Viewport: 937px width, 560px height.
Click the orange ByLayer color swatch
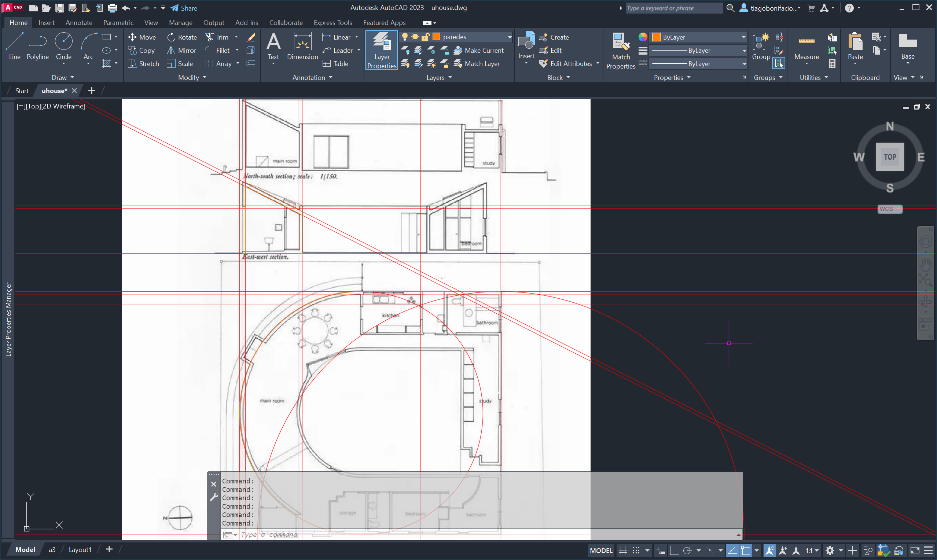656,37
